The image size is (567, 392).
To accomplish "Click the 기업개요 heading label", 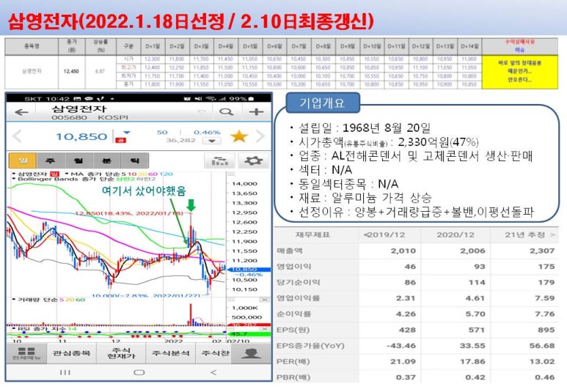I will 322,103.
